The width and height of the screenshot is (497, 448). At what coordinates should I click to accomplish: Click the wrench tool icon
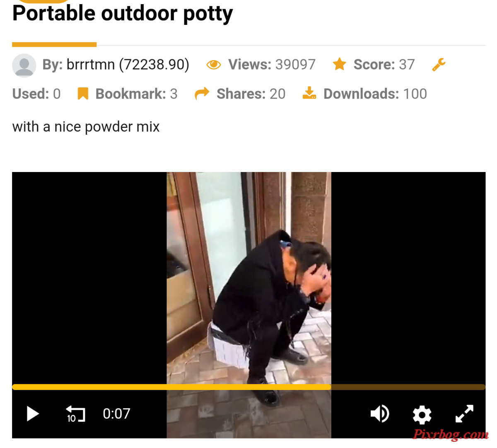click(439, 65)
